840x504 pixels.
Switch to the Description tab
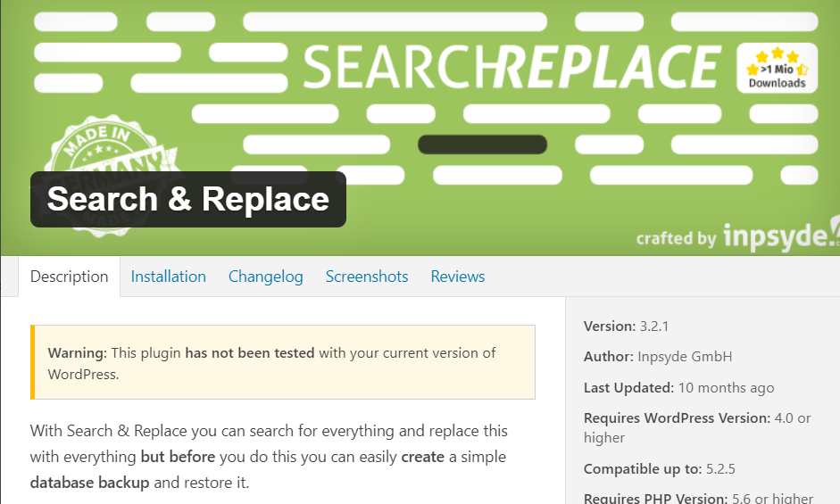point(69,277)
